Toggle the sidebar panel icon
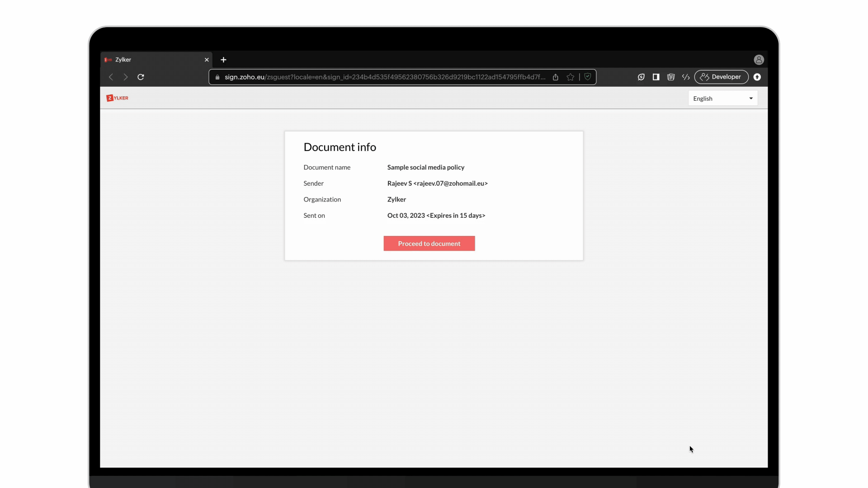This screenshot has width=868, height=488. pos(656,77)
